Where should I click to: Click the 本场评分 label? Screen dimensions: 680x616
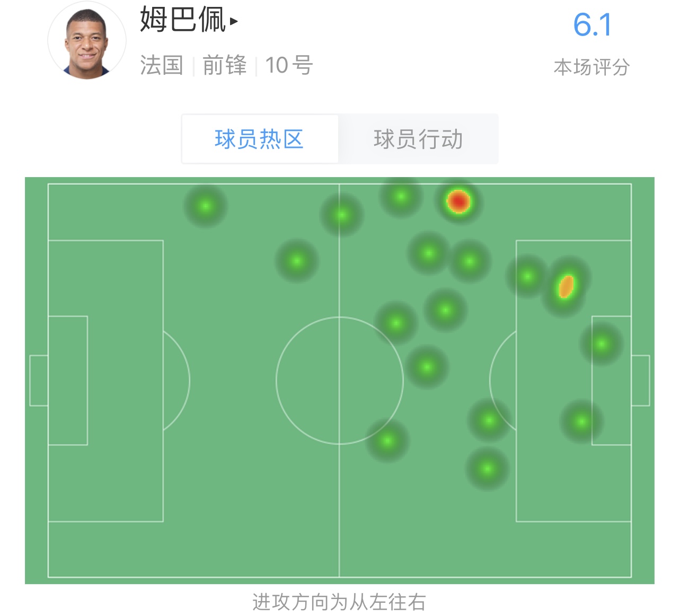coord(591,67)
